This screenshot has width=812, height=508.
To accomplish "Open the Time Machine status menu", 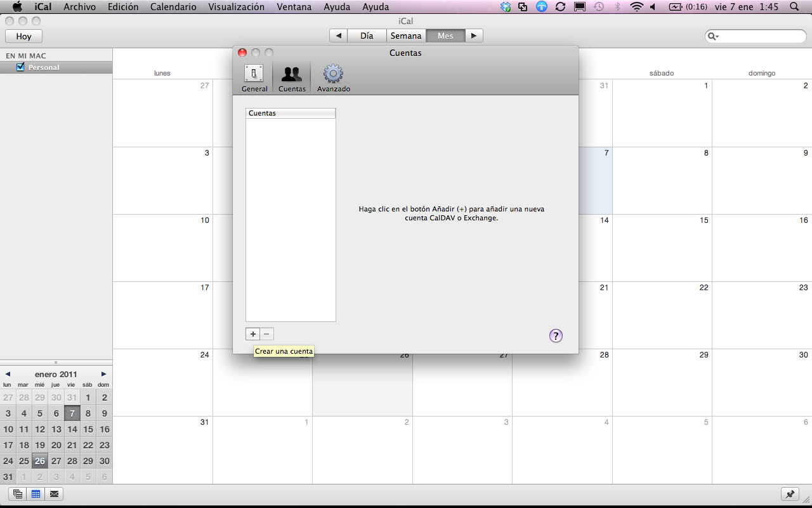I will (599, 7).
